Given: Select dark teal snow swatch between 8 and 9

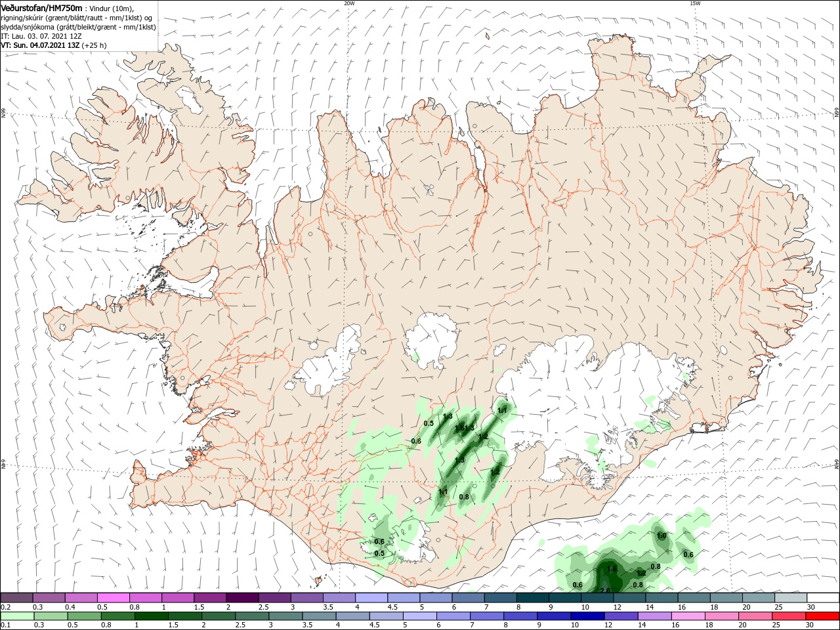Looking at the screenshot, I should [532, 598].
